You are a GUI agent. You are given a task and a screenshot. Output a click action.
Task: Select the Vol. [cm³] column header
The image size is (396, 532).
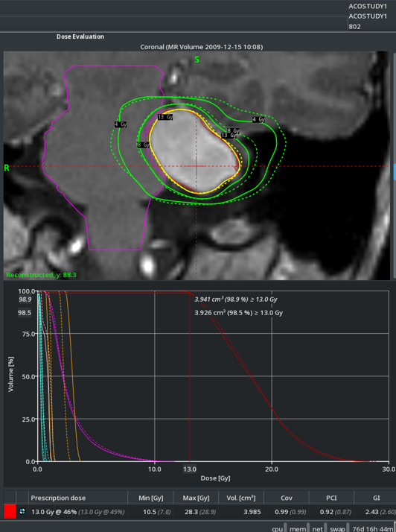tap(241, 498)
